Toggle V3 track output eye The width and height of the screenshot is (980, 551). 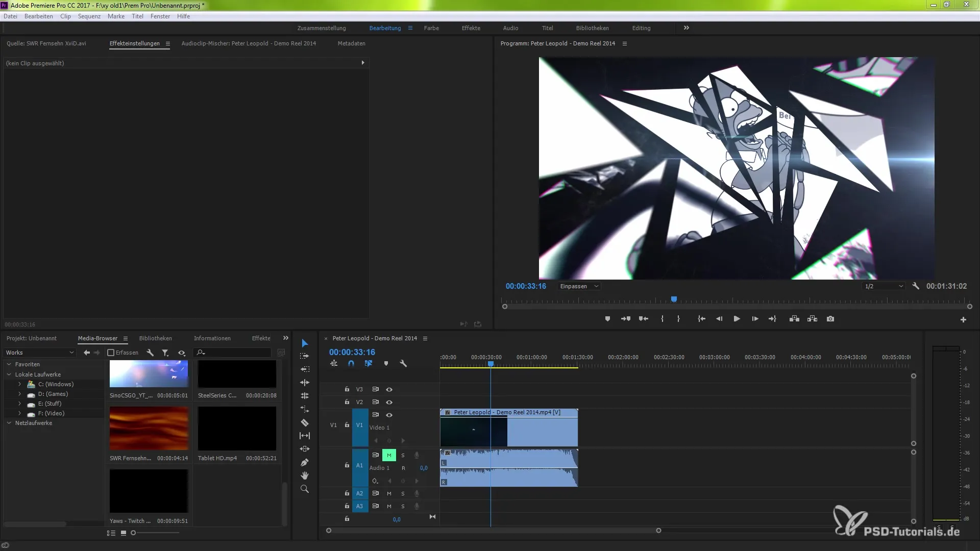389,389
